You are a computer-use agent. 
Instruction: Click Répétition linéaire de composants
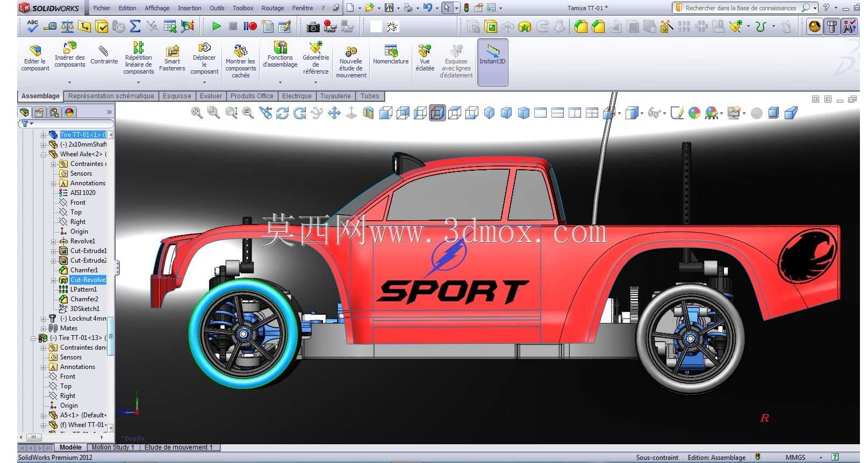pyautogui.click(x=138, y=58)
